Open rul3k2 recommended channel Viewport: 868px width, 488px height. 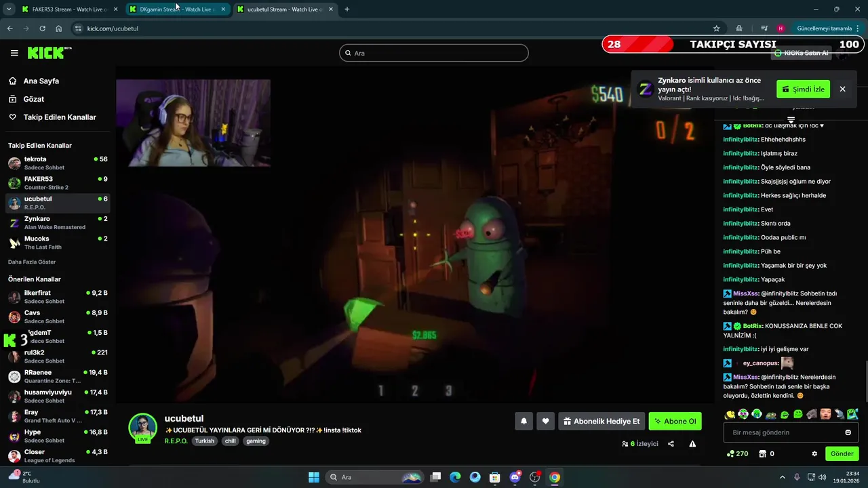tap(58, 357)
